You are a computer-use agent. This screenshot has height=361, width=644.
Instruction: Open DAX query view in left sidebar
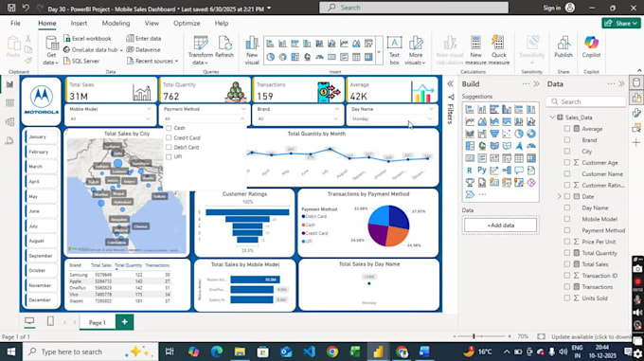[x=9, y=141]
